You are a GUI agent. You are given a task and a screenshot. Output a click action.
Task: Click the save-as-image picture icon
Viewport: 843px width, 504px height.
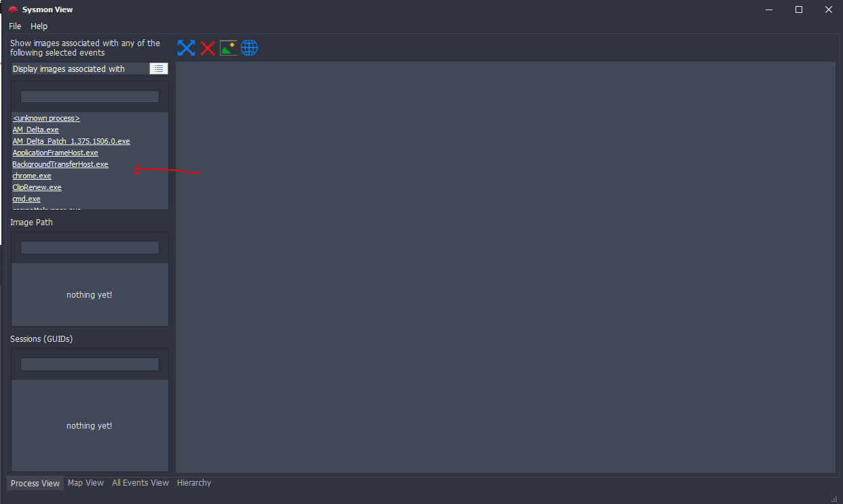(229, 47)
